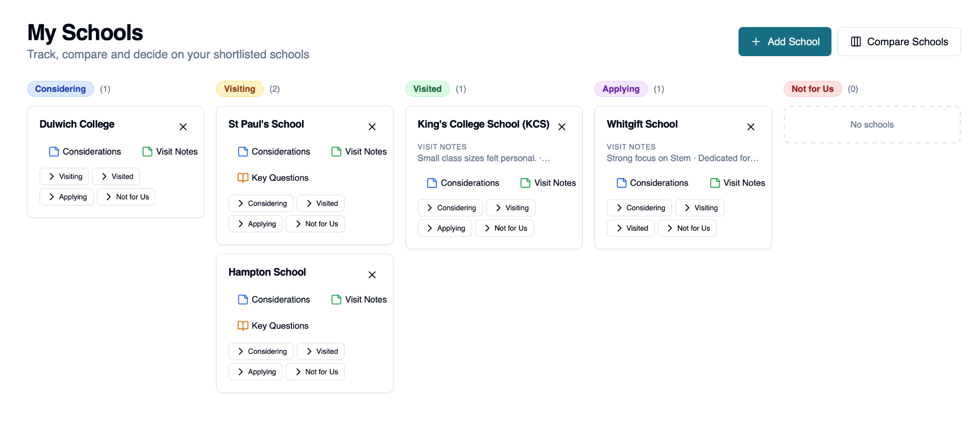
Task: Click the Visiting column label
Action: pyautogui.click(x=240, y=89)
